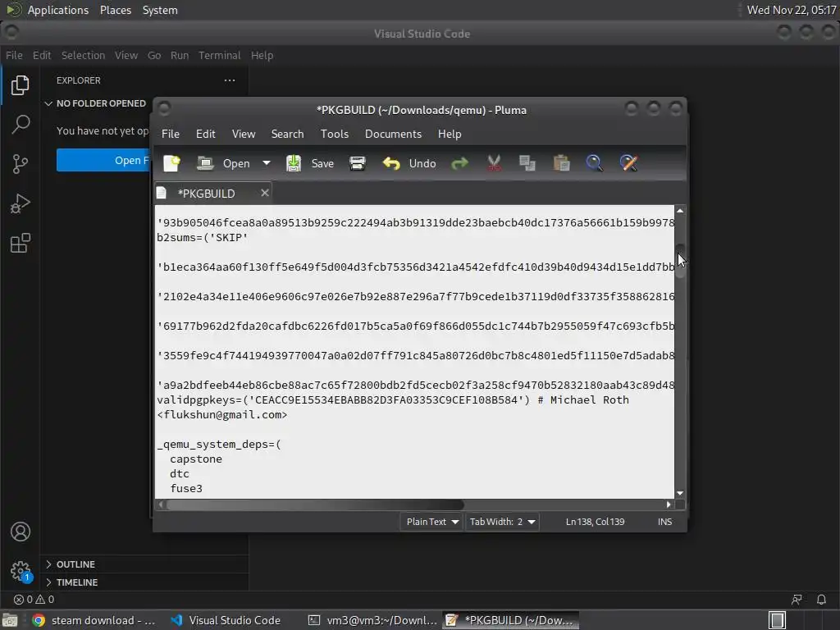Click the Redo arrow in Pluma toolbar
The width and height of the screenshot is (840, 630).
[x=459, y=163]
